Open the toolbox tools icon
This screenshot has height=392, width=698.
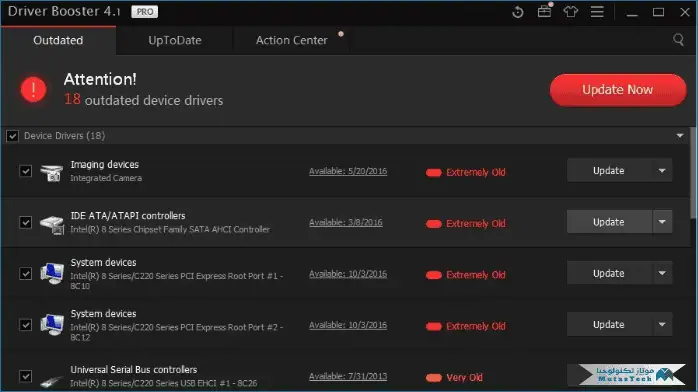pos(544,12)
